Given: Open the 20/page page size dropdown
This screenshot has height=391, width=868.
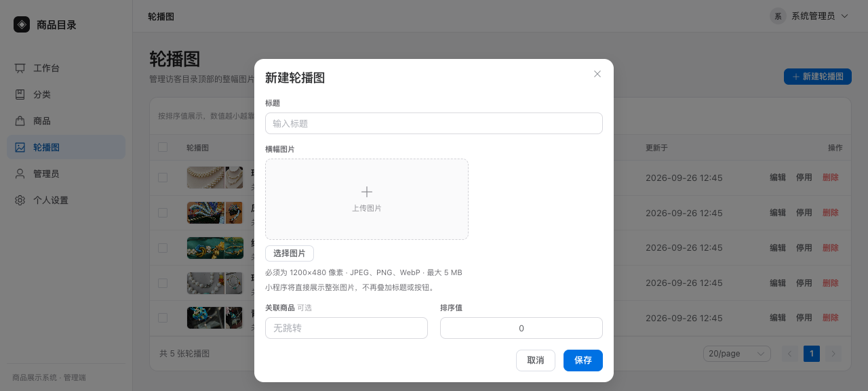Looking at the screenshot, I should 737,354.
